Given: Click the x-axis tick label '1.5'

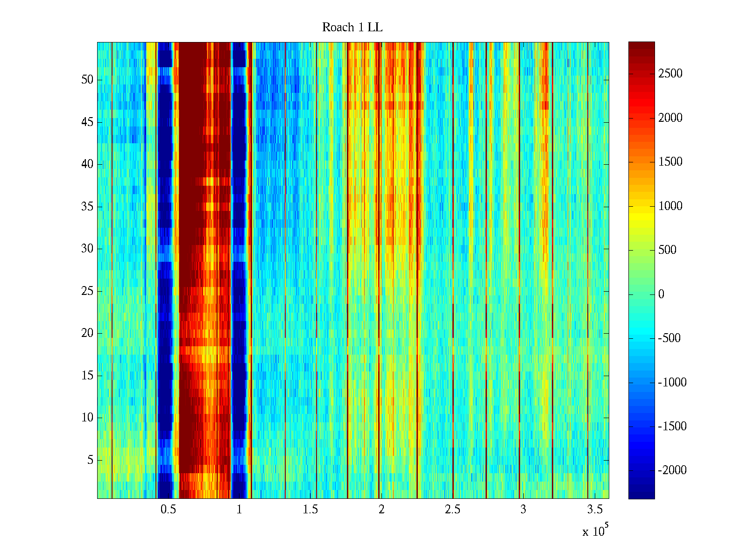Looking at the screenshot, I should pyautogui.click(x=310, y=510).
